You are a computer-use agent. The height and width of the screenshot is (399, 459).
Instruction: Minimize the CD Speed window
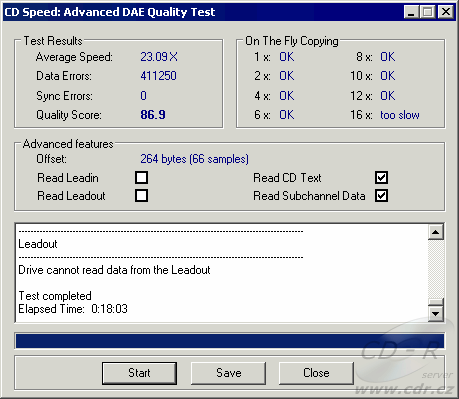click(411, 12)
